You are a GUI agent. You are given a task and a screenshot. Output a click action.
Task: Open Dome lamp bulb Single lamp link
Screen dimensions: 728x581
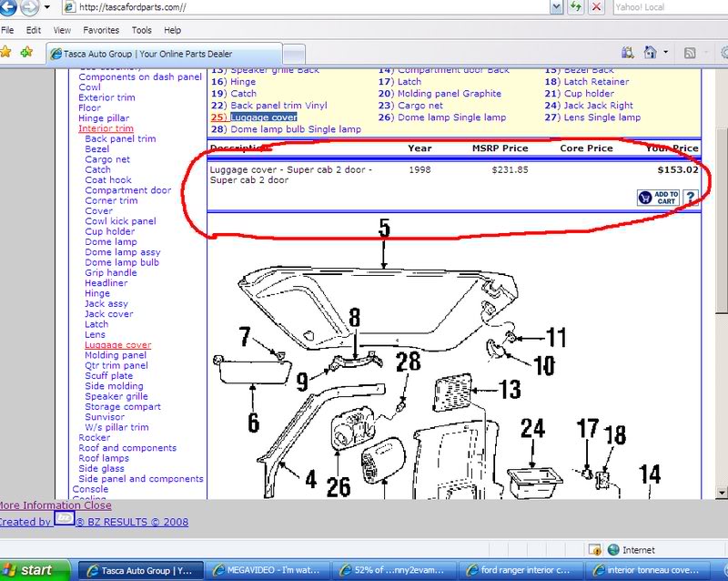click(x=295, y=129)
